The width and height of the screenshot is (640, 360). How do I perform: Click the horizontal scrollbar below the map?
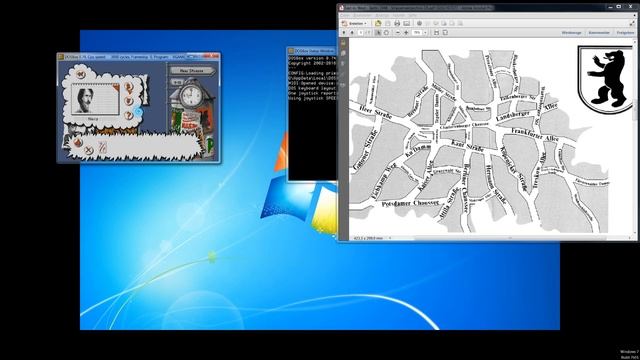(510, 238)
